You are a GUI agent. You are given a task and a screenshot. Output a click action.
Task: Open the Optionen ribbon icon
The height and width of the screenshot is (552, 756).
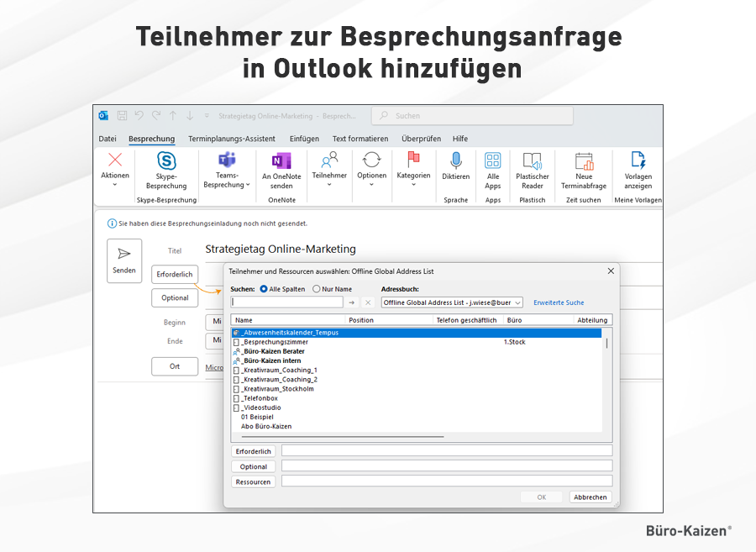(372, 160)
